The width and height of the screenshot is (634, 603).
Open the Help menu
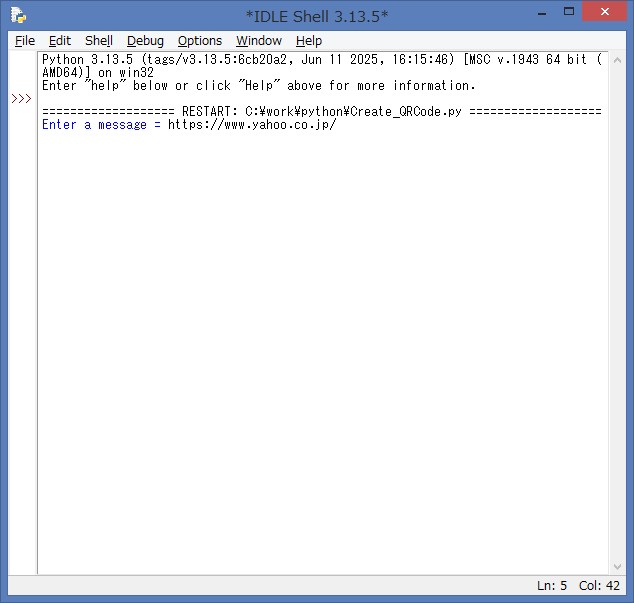click(x=309, y=41)
